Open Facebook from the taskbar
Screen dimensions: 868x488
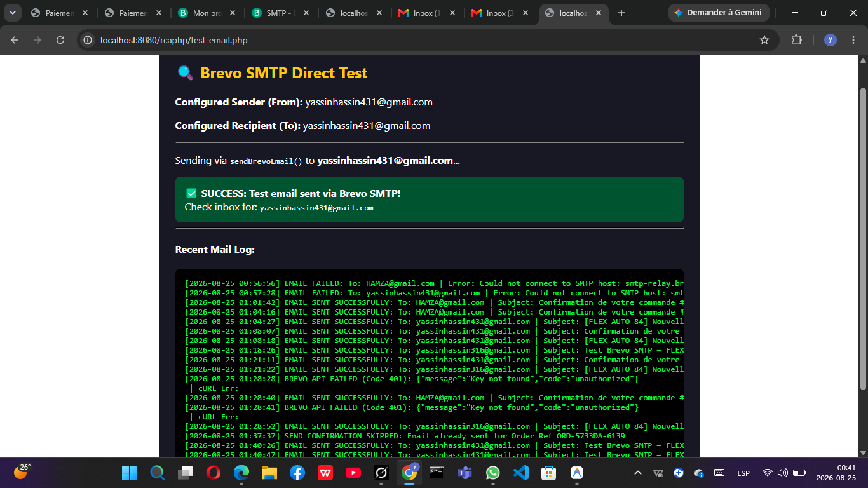click(x=297, y=473)
